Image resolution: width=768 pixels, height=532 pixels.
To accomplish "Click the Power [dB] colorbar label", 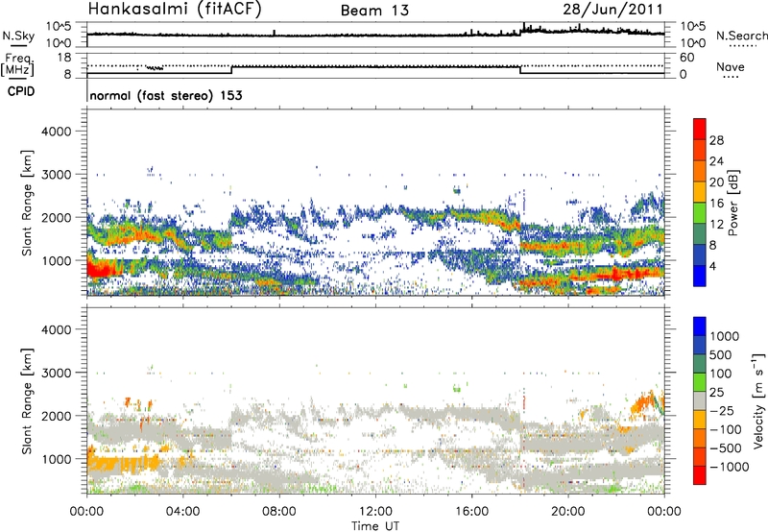I will coord(732,203).
